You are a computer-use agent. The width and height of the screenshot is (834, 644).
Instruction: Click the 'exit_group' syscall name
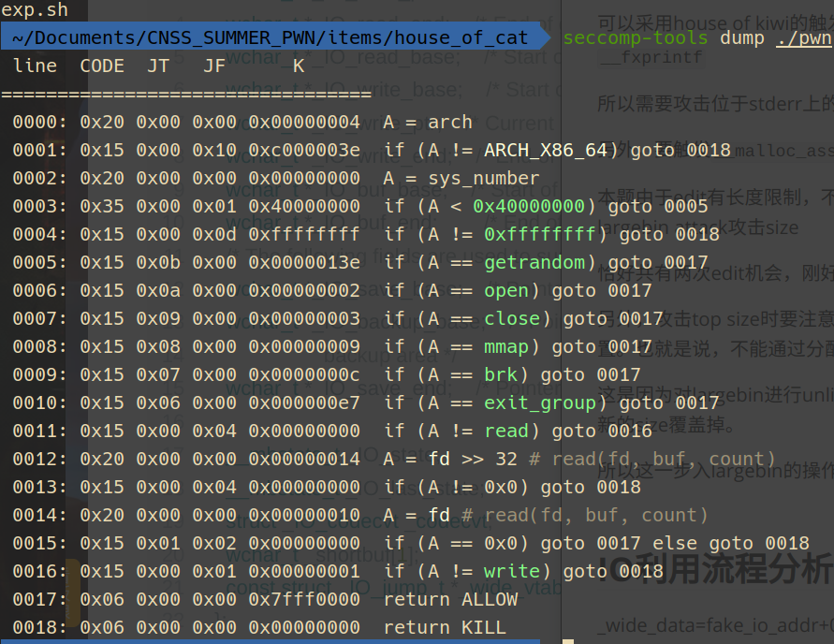coord(540,403)
